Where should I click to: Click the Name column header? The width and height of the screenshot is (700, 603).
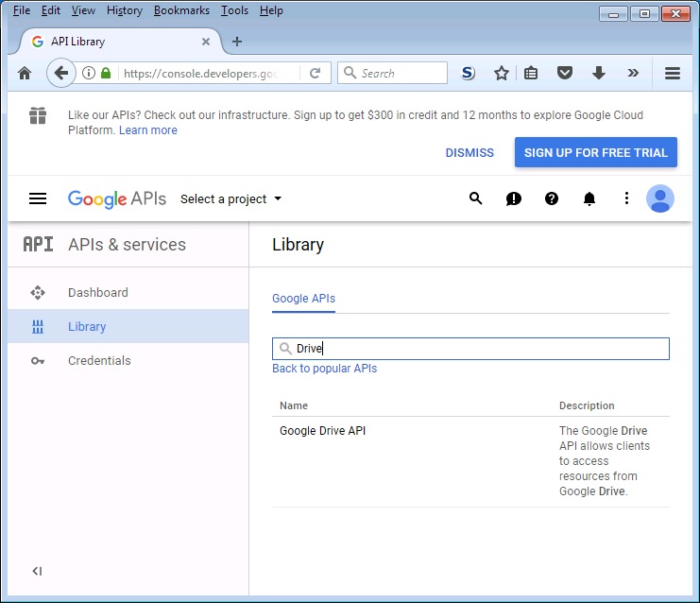(x=294, y=405)
